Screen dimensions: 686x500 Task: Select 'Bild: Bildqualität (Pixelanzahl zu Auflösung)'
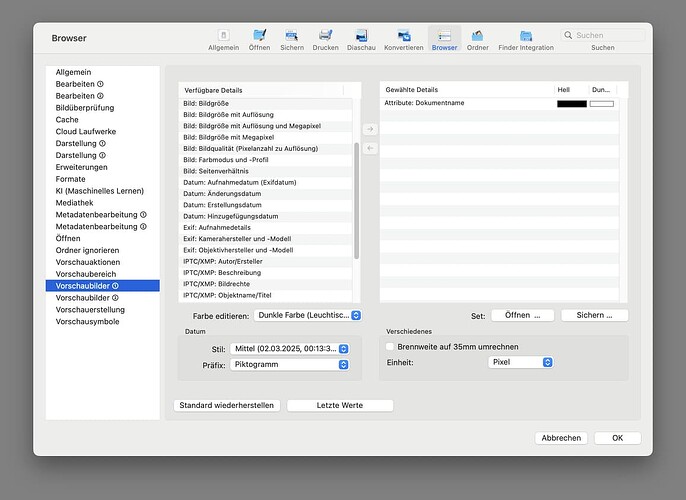coord(265,149)
